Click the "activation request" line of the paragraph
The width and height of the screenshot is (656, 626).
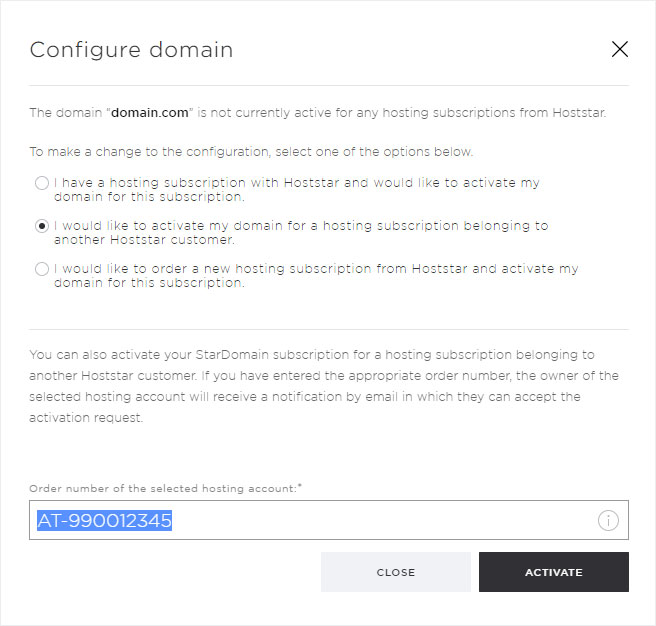[86, 418]
